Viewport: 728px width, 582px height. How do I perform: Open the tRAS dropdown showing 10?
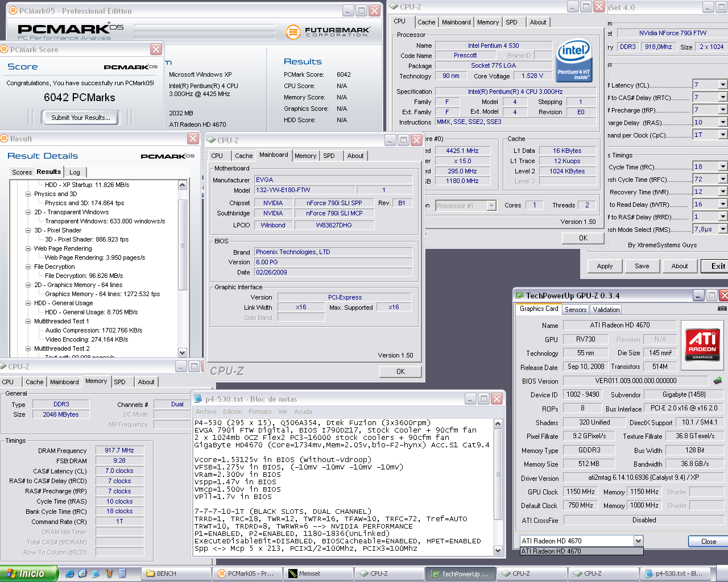723,122
